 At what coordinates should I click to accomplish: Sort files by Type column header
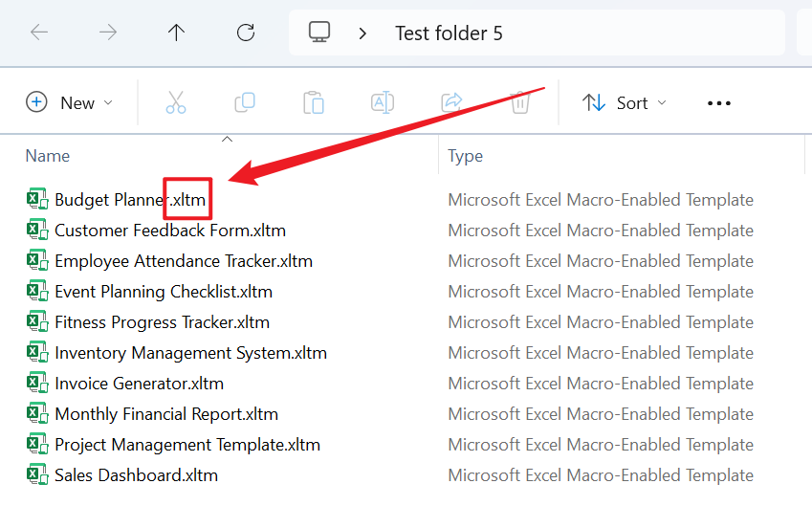[466, 156]
